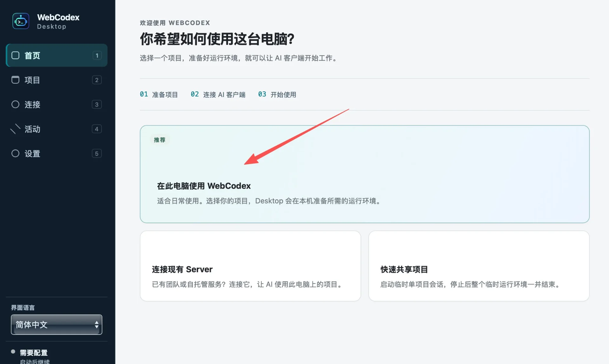Viewport: 609px width, 364px height.
Task: Open the 简体中文 language dropdown
Action: coord(56,324)
